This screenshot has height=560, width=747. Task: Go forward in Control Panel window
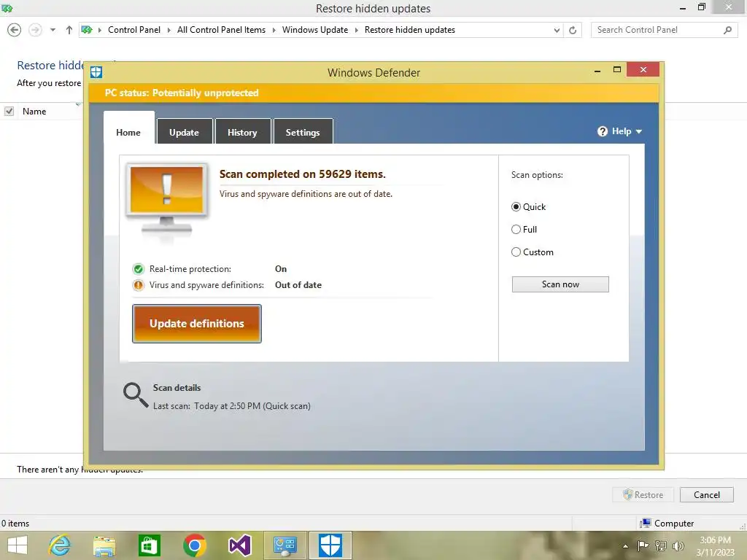[35, 30]
